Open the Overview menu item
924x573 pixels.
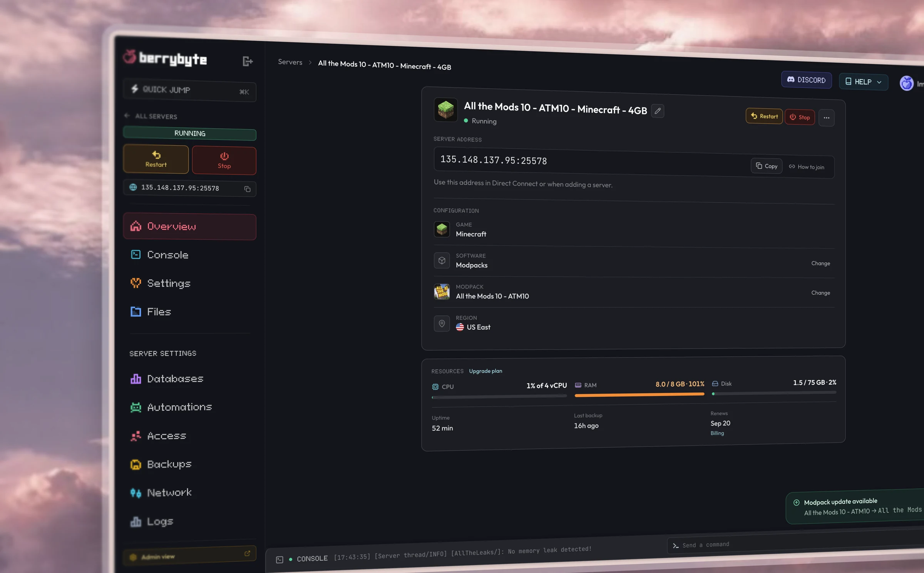coord(190,226)
